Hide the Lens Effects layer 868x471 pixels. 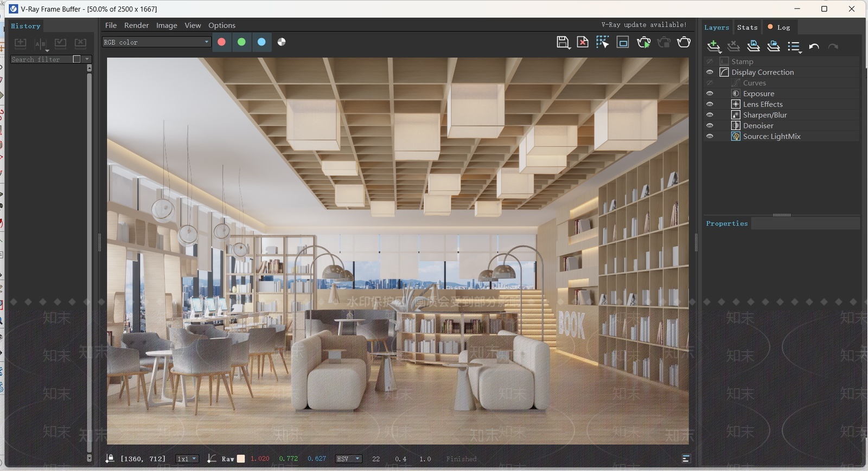tap(710, 104)
